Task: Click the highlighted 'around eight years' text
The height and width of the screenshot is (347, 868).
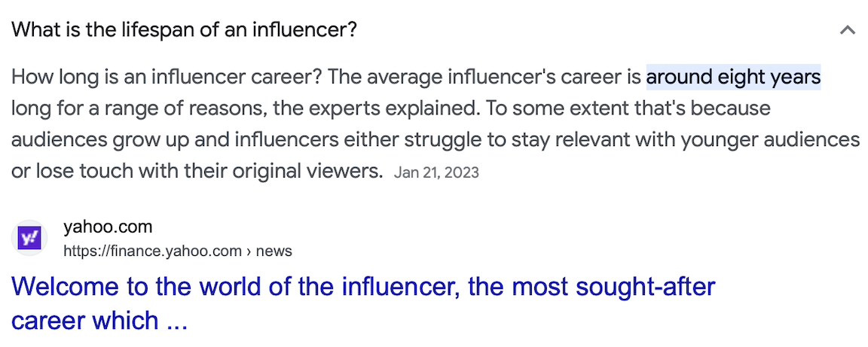Action: pyautogui.click(x=733, y=77)
